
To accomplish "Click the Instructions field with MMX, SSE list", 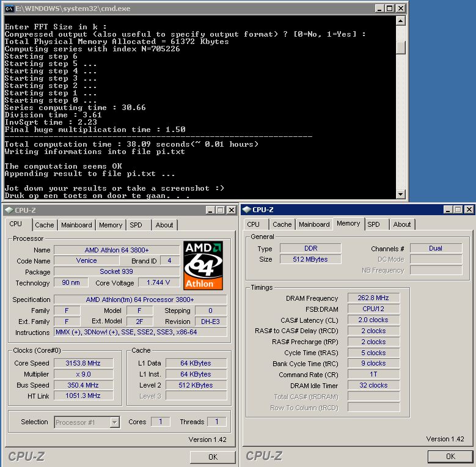I will point(141,332).
